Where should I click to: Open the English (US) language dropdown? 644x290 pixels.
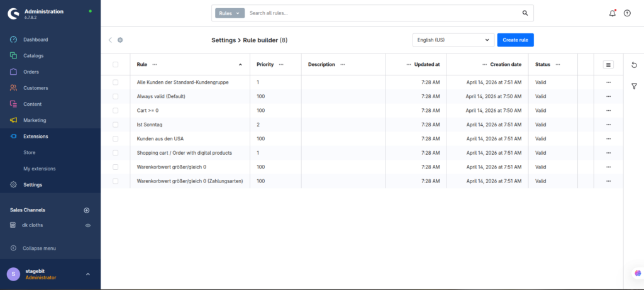[x=453, y=40]
